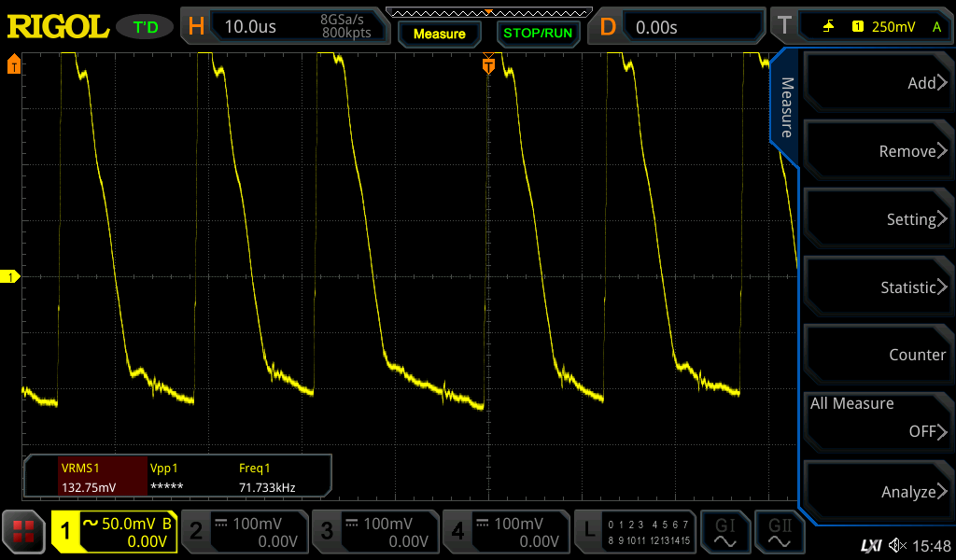The height and width of the screenshot is (560, 956).
Task: Open trigger settings via T label
Action: point(784,26)
